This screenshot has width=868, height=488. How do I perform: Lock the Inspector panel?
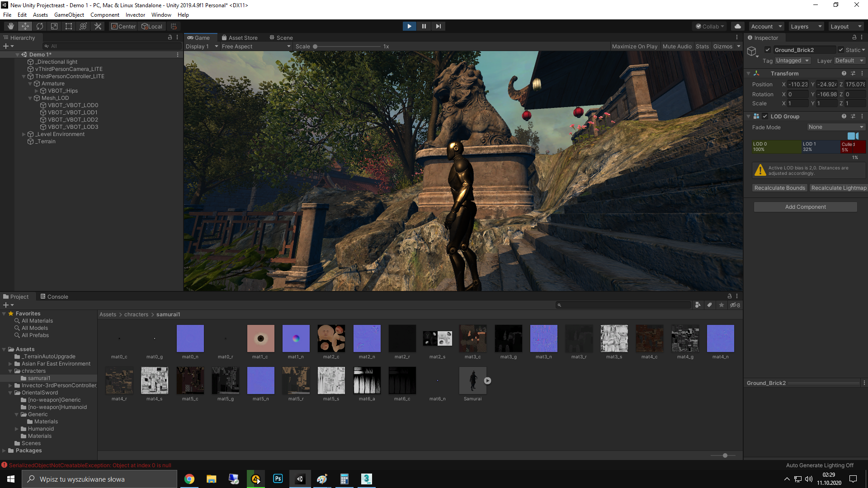point(854,38)
